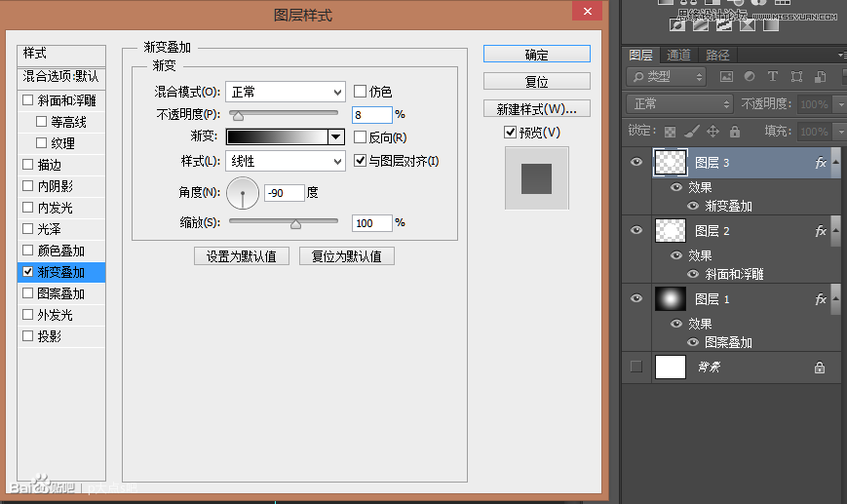Switch to the 路径 paths tab

click(717, 55)
